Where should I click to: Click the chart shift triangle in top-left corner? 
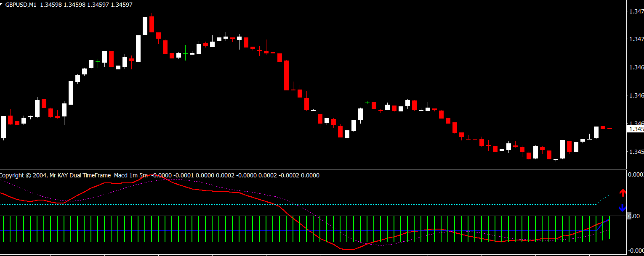click(2, 4)
